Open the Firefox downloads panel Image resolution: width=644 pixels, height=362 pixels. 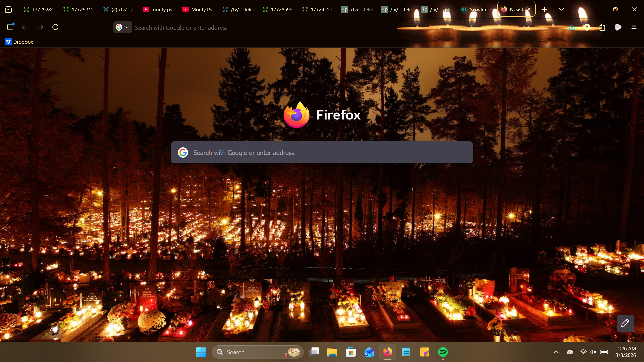coord(572,27)
